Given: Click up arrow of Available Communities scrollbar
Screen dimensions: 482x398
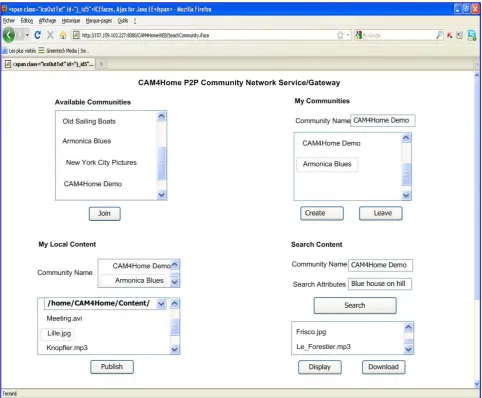Looking at the screenshot, I should pos(162,116).
